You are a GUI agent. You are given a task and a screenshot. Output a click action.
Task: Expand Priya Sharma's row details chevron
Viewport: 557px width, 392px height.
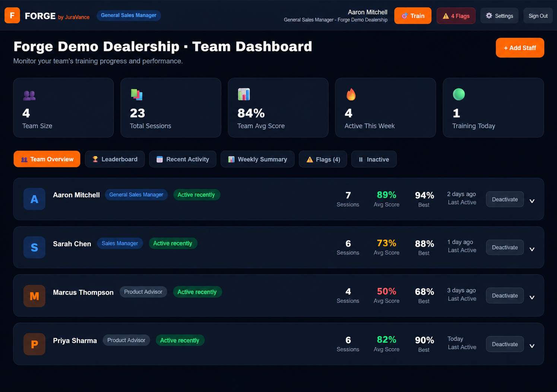point(532,346)
